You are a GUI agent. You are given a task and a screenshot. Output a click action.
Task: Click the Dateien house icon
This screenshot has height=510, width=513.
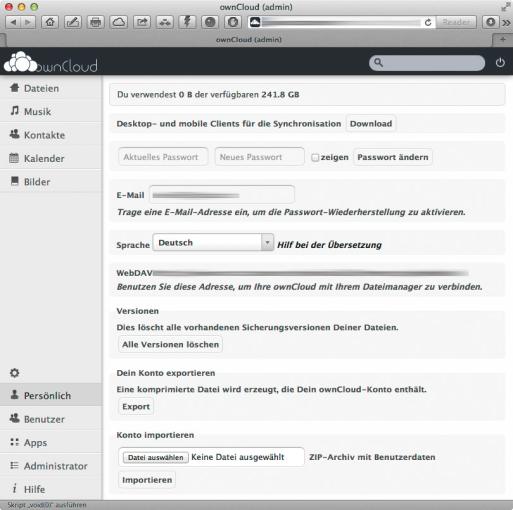click(x=14, y=88)
